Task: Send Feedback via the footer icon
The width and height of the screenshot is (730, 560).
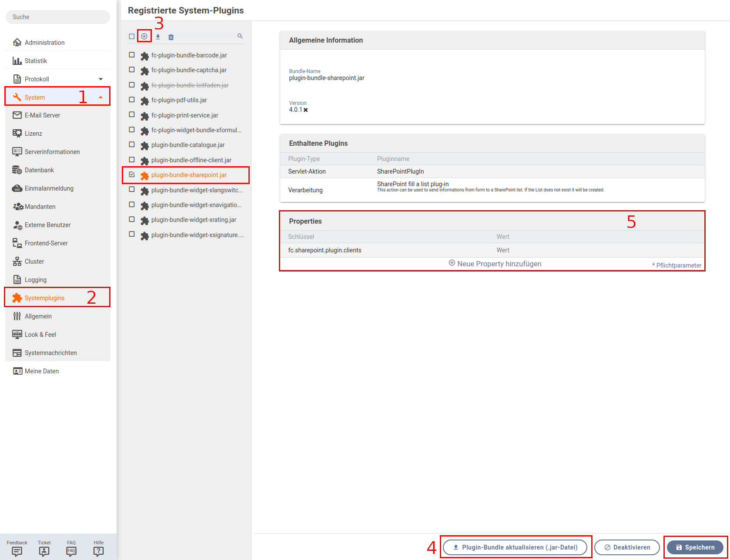Action: pos(17,550)
